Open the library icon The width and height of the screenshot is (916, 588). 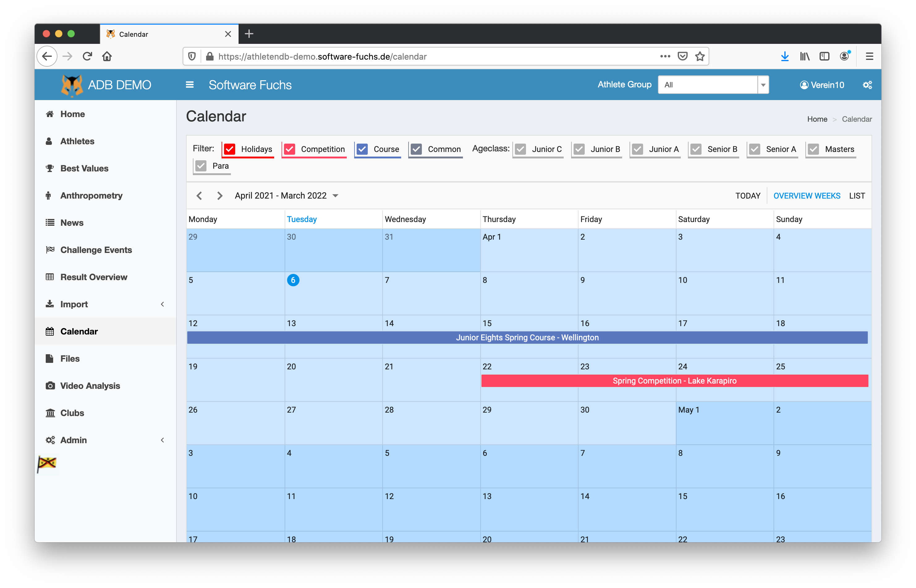(x=804, y=57)
